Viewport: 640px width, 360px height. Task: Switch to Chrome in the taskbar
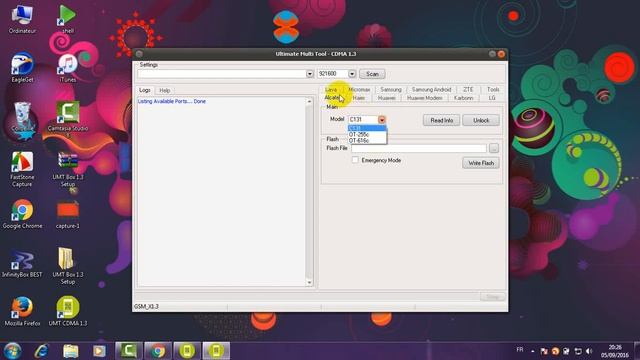tap(158, 351)
